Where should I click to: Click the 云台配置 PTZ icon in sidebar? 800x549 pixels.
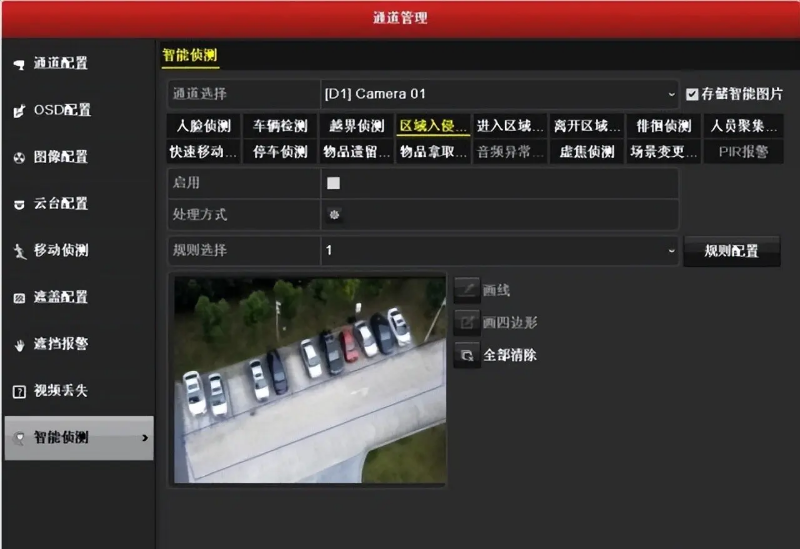[18, 204]
